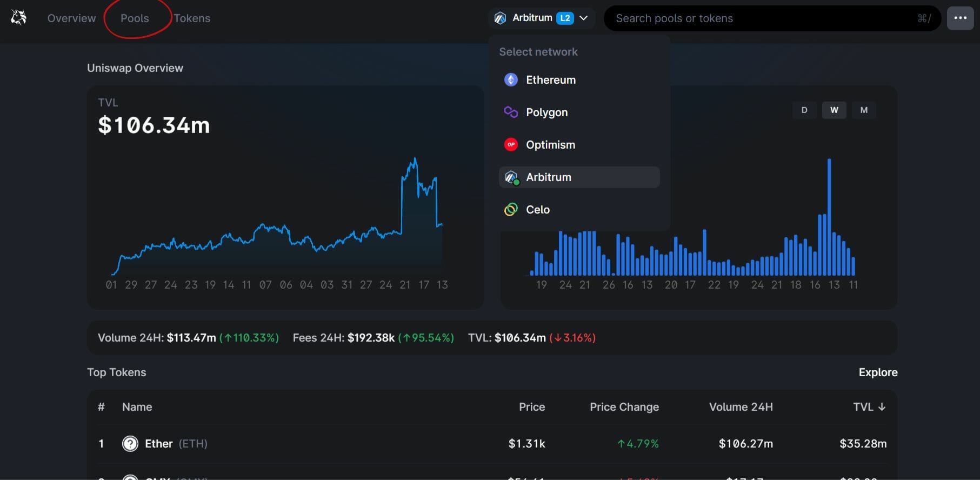Choose Arbitrum in the network list
Viewport: 980px width, 480px height.
[579, 177]
